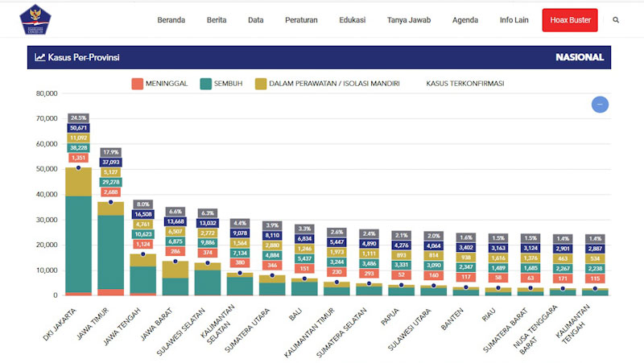644x363 pixels.
Task: Toggle the Kasus Terkonfirmasi legend item
Action: coord(470,83)
